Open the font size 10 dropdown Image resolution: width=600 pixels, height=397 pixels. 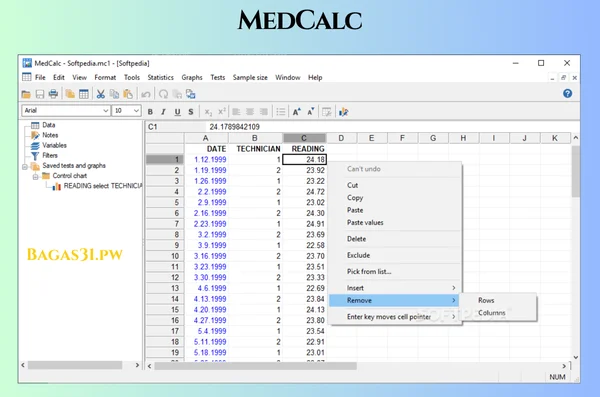coord(136,111)
